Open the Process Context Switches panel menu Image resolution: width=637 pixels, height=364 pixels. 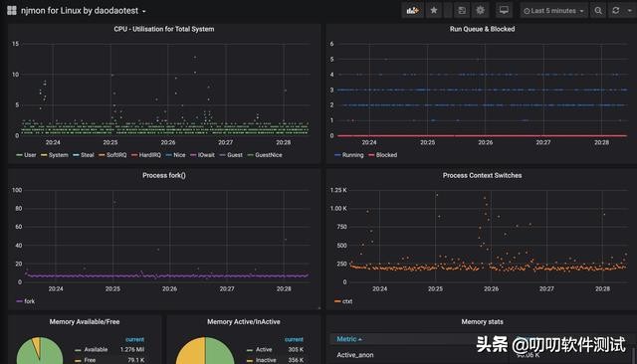click(x=482, y=175)
